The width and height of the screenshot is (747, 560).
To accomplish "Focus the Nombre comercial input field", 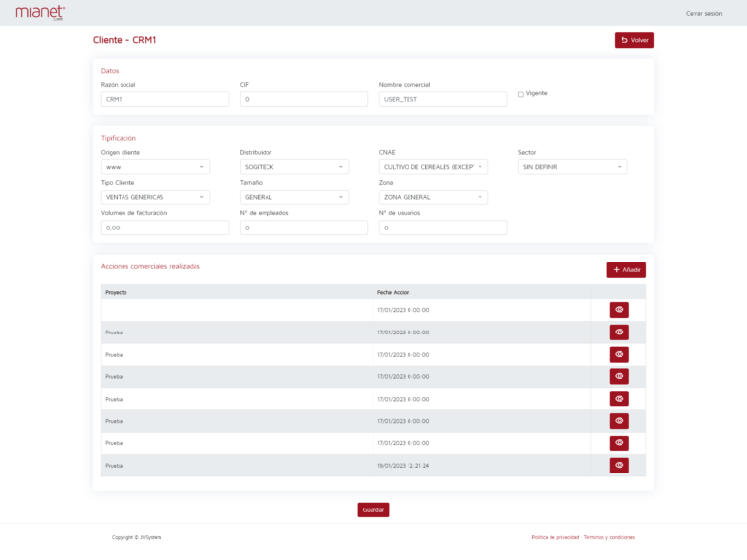I will [444, 99].
